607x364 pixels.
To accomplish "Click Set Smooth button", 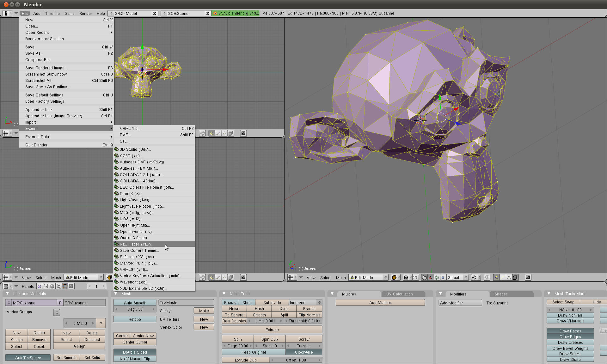I will tap(66, 357).
